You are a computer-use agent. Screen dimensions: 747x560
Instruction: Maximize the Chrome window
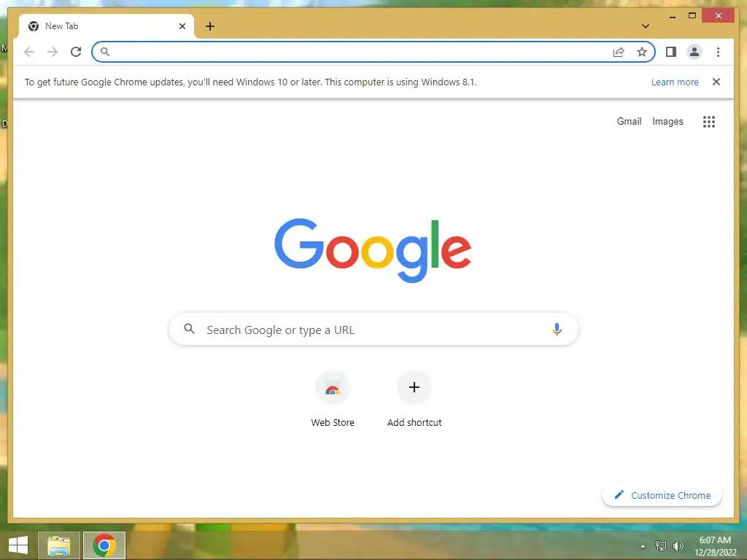pos(692,16)
